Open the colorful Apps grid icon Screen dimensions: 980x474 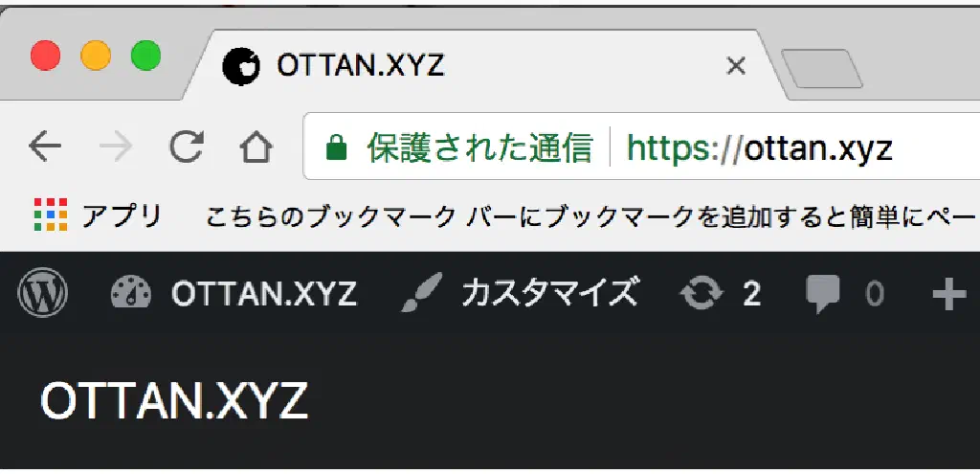[51, 214]
